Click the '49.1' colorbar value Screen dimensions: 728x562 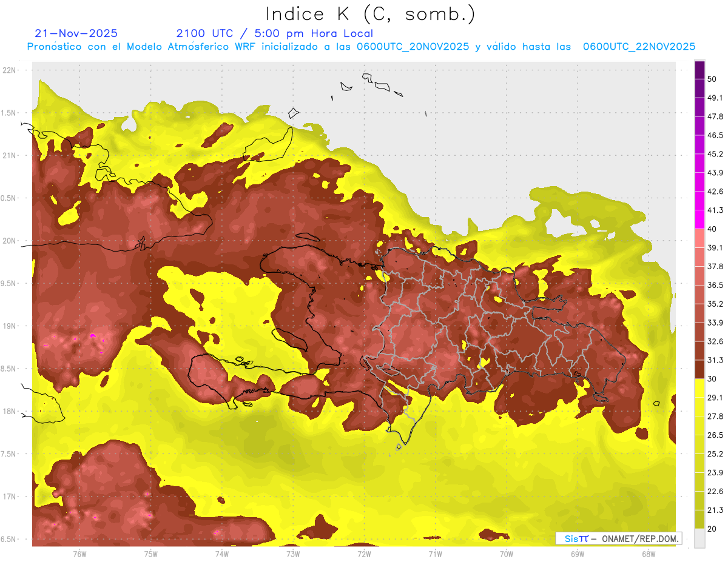pos(715,98)
